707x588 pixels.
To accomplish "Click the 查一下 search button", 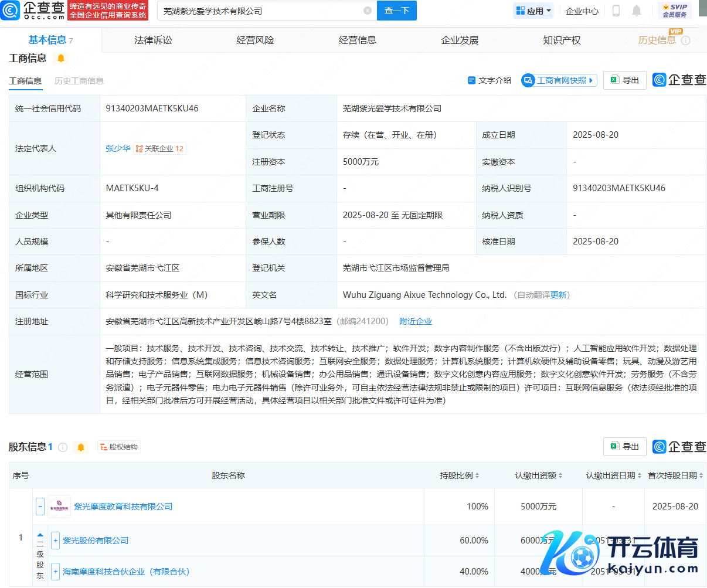I will [x=397, y=11].
